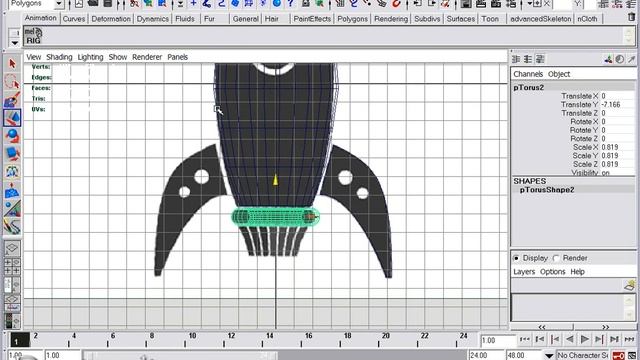Click the current frame field showing 1.00
This screenshot has height=360, width=640.
(x=498, y=340)
